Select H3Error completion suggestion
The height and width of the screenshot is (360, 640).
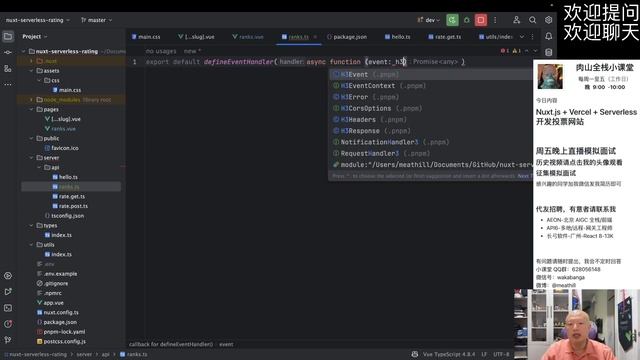[431, 97]
